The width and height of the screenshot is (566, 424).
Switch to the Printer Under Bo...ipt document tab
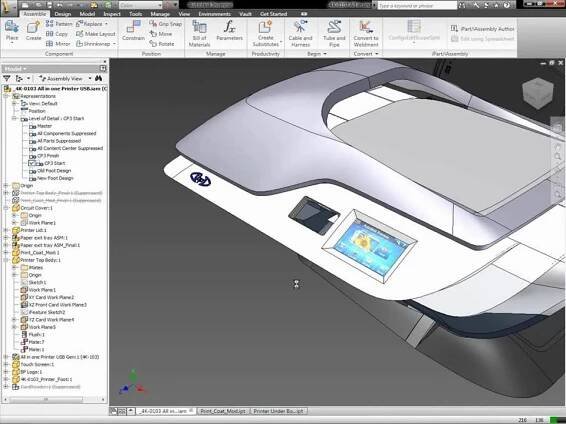[x=278, y=411]
